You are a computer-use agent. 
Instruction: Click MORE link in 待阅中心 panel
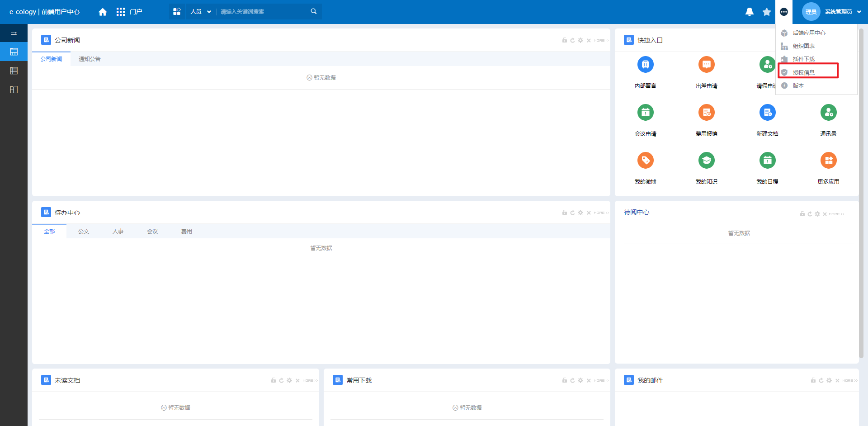point(836,214)
